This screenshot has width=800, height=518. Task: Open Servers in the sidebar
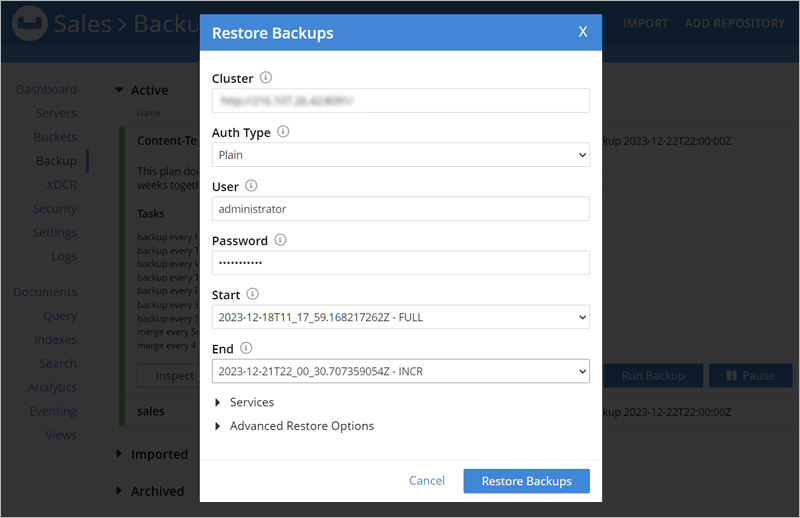click(x=56, y=113)
